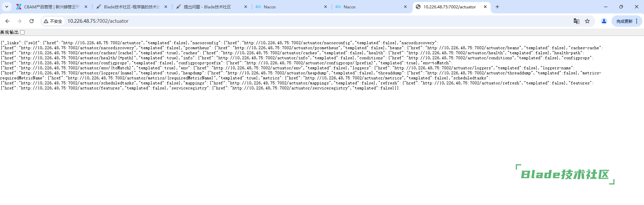Close the 10.226.48.75:7002/actuator tab
644x205 pixels.
pos(485,7)
